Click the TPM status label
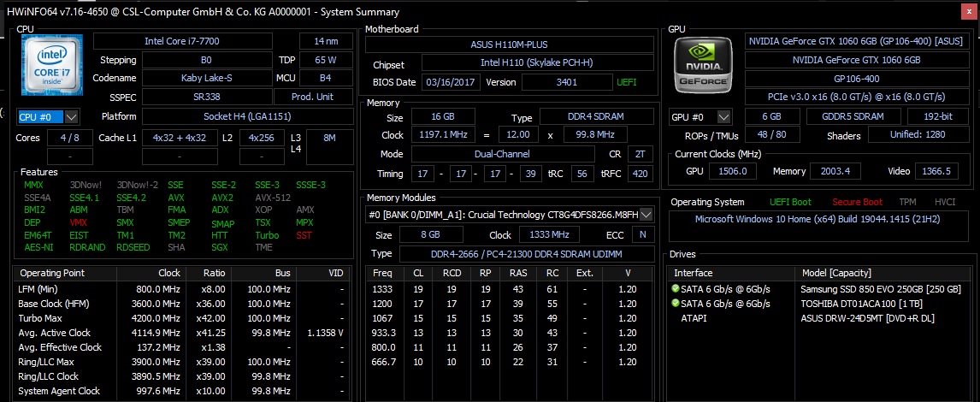 click(x=907, y=202)
